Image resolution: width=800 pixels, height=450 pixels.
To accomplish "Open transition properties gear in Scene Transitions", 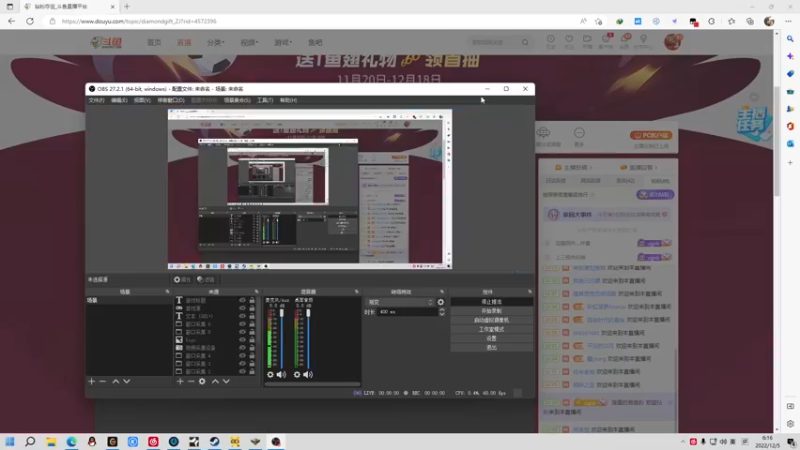I will coord(441,302).
